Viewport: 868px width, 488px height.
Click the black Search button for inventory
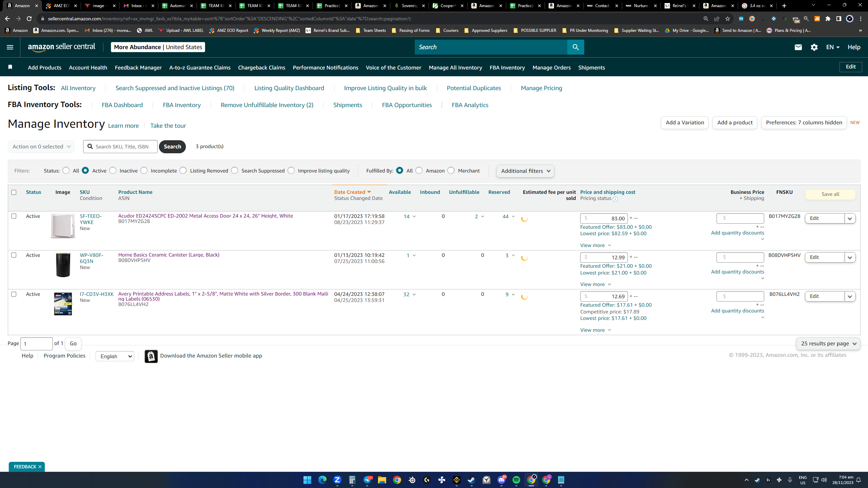pyautogui.click(x=172, y=147)
